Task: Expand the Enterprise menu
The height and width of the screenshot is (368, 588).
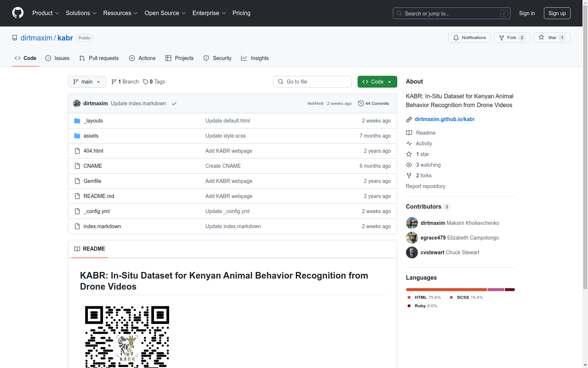Action: click(209, 13)
